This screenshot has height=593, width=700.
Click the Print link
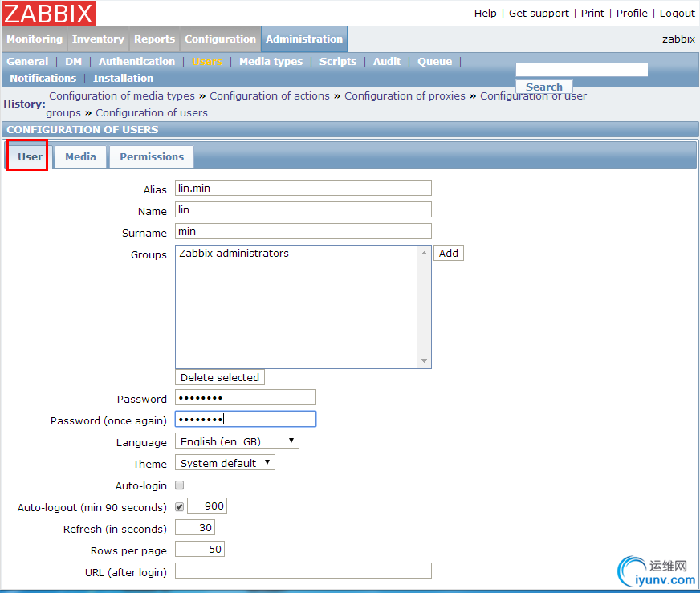592,14
